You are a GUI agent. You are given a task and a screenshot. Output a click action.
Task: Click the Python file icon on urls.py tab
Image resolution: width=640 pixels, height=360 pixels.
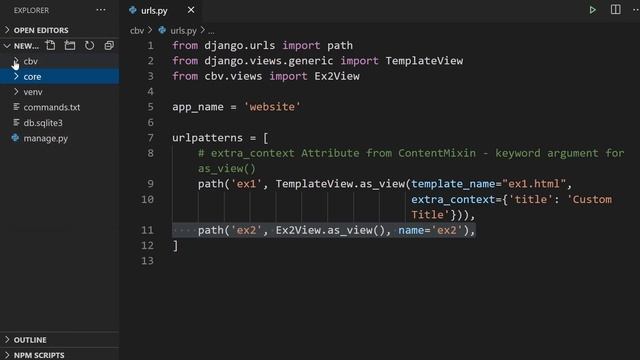[x=133, y=10]
